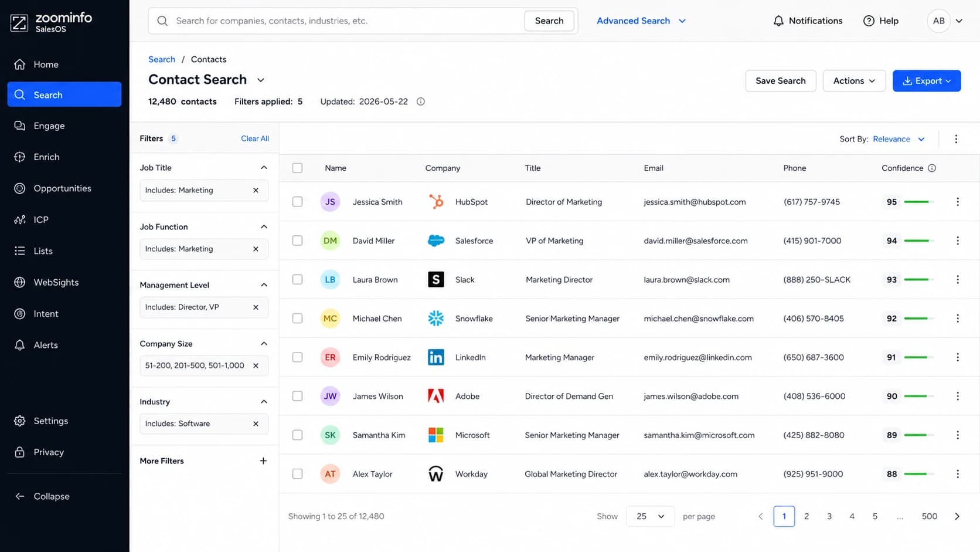This screenshot has width=980, height=552.
Task: Collapse the Job Title filter section
Action: tap(264, 168)
